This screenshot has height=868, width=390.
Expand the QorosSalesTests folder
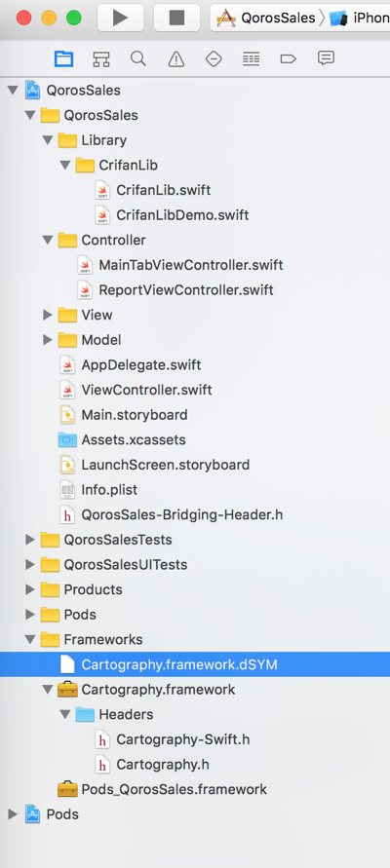coord(30,540)
